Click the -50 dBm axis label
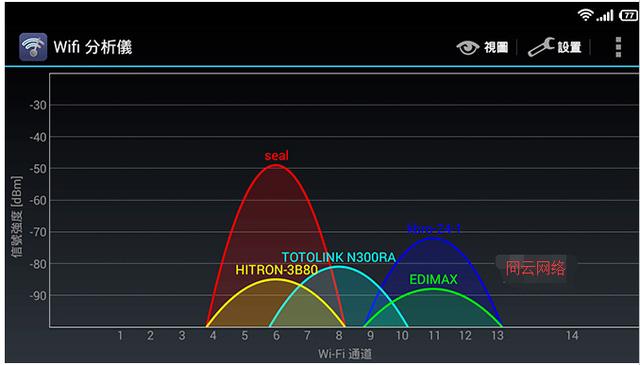The height and width of the screenshot is (365, 640). [38, 169]
